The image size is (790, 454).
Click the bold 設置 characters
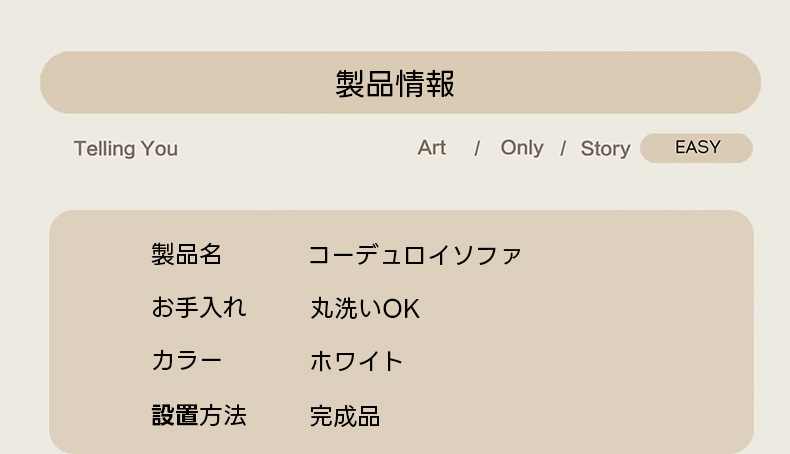pyautogui.click(x=175, y=415)
